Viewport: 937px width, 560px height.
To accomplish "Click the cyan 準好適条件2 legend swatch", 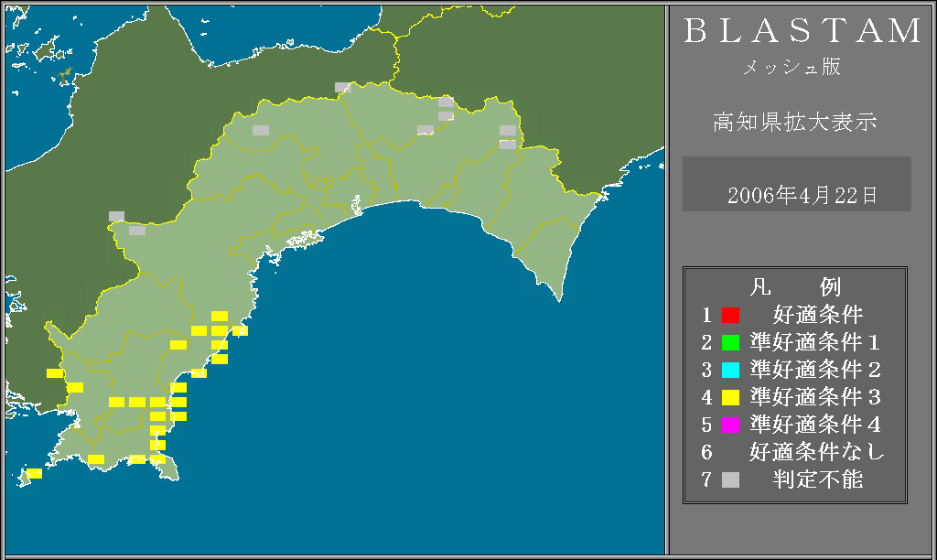I will coord(730,370).
